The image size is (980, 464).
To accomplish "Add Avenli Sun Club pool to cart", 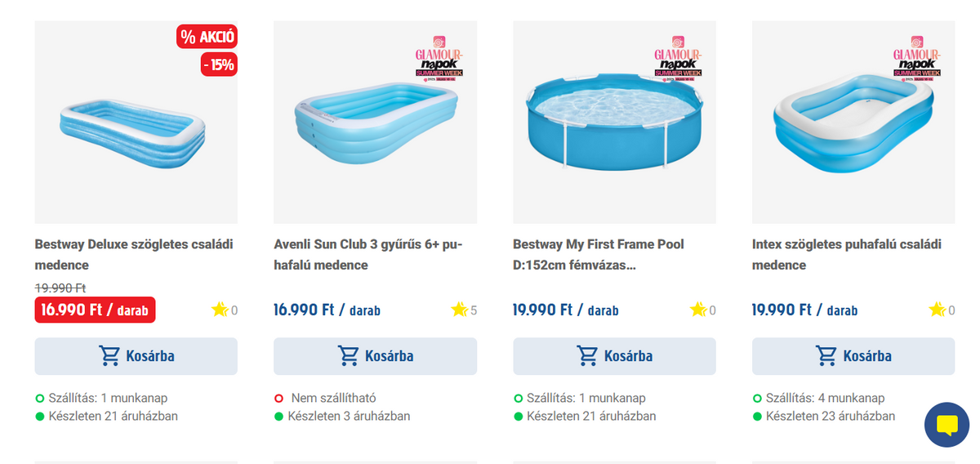I will [375, 356].
